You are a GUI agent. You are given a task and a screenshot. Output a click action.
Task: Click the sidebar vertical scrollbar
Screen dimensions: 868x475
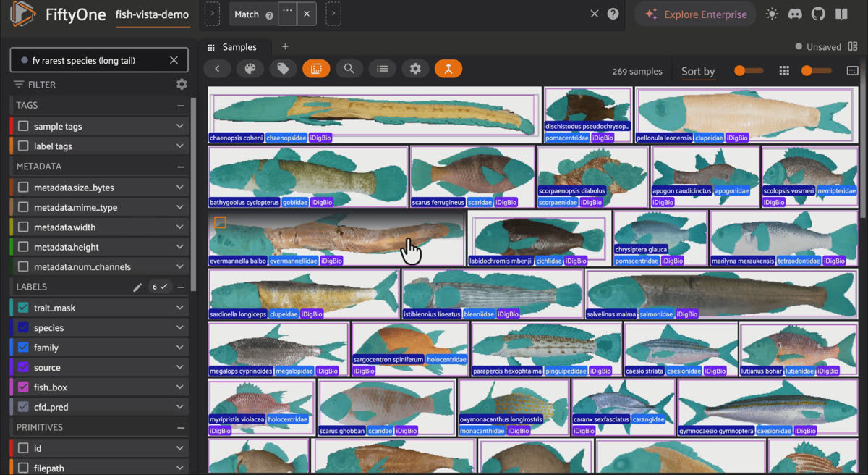[x=193, y=196]
